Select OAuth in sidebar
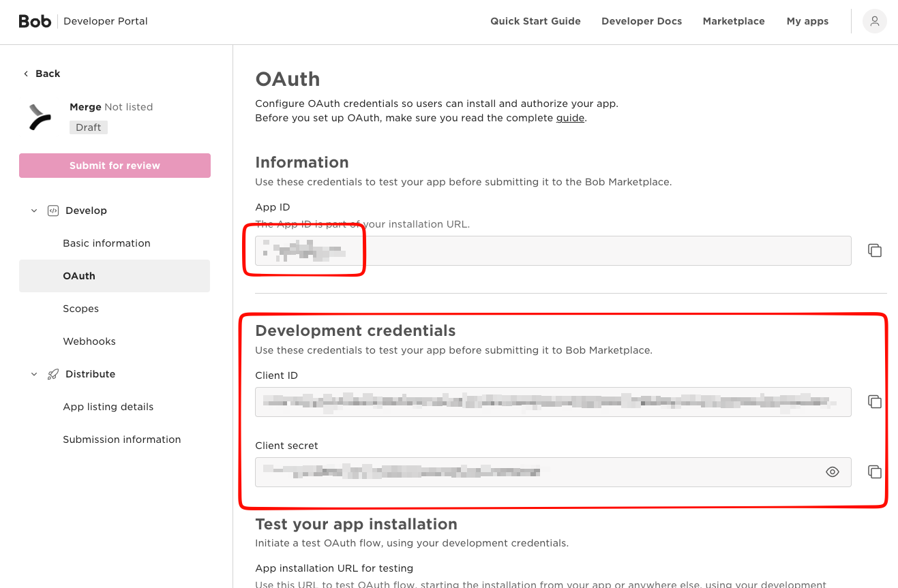 click(x=115, y=276)
